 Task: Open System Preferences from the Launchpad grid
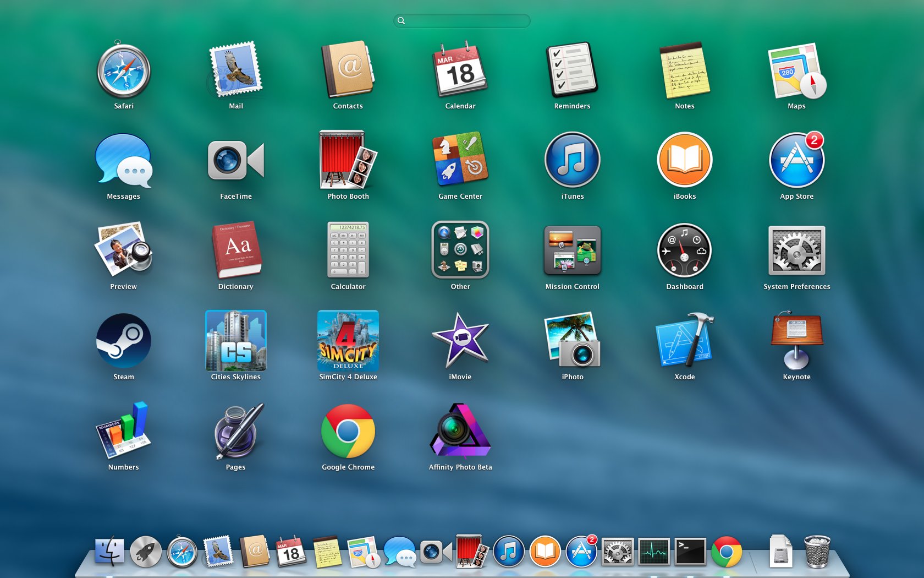(x=797, y=250)
